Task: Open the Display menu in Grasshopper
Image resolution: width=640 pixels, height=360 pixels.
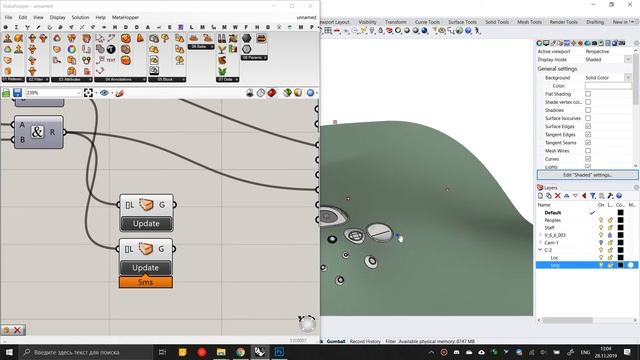Action: click(58, 18)
